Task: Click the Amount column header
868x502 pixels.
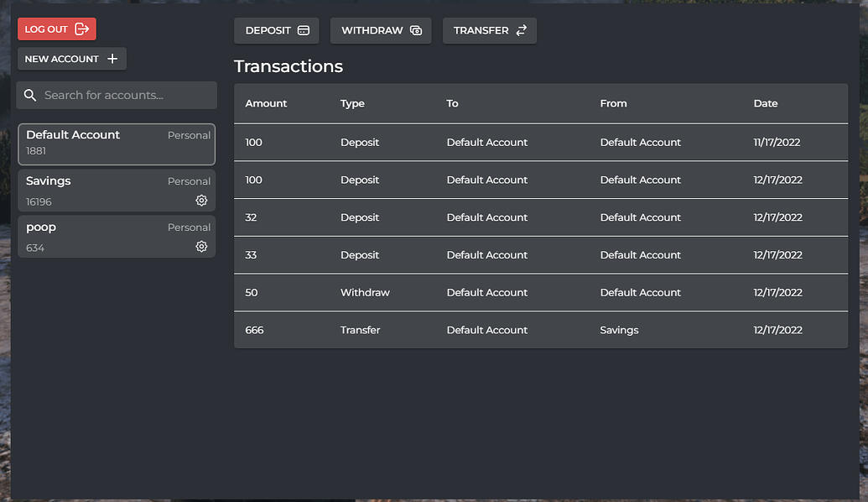Action: click(266, 103)
